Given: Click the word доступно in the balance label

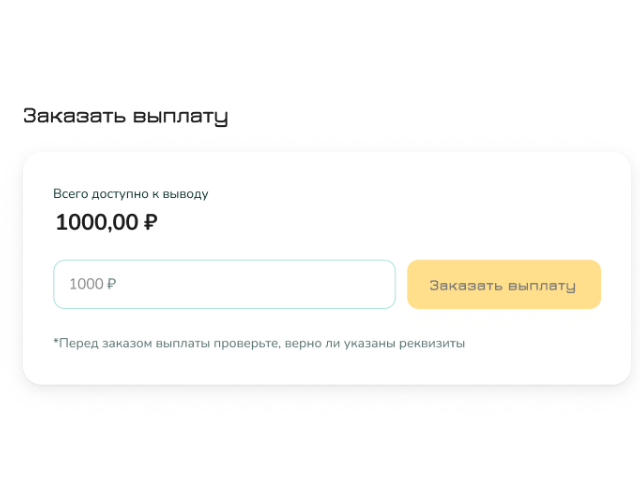Looking at the screenshot, I should [118, 194].
